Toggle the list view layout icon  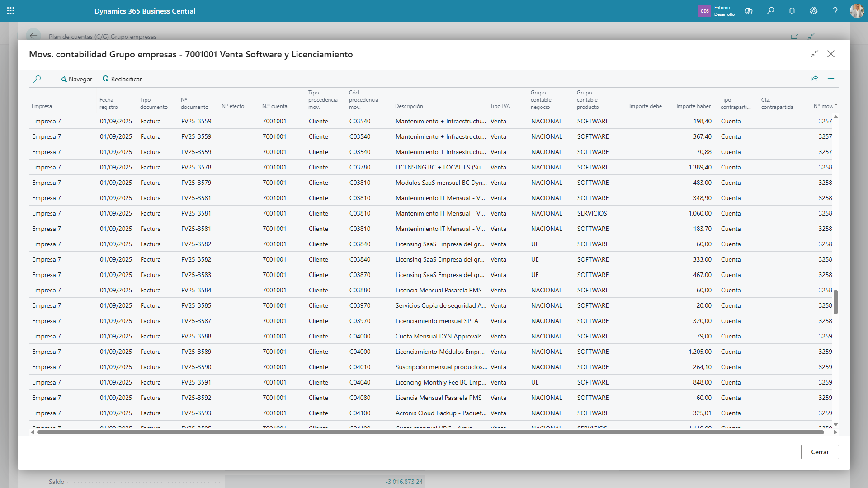click(831, 79)
